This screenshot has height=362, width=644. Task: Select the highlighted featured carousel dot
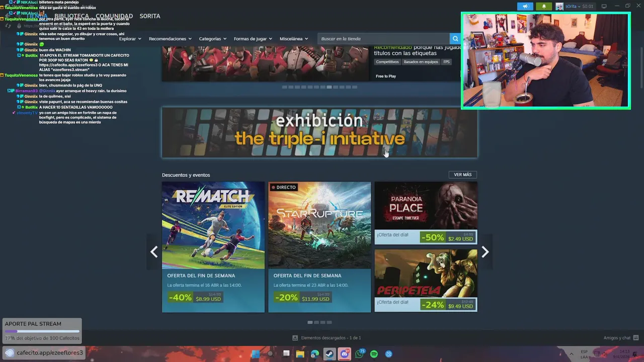tap(329, 87)
